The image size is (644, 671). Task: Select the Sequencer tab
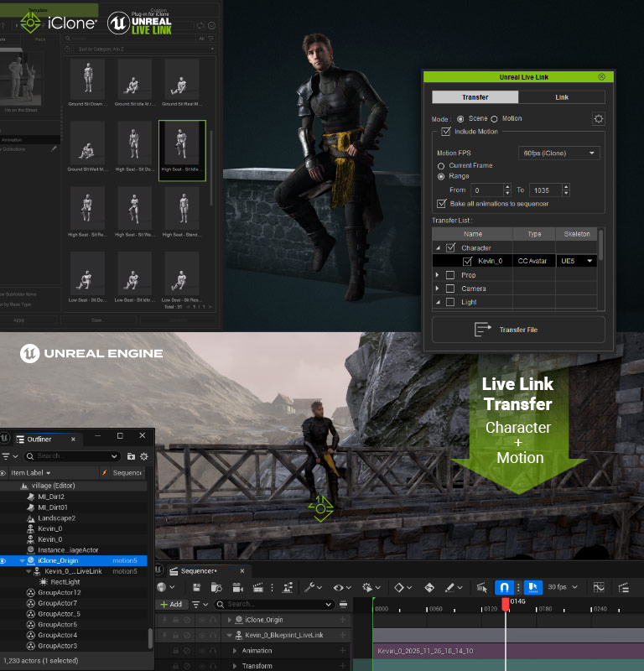(x=208, y=571)
